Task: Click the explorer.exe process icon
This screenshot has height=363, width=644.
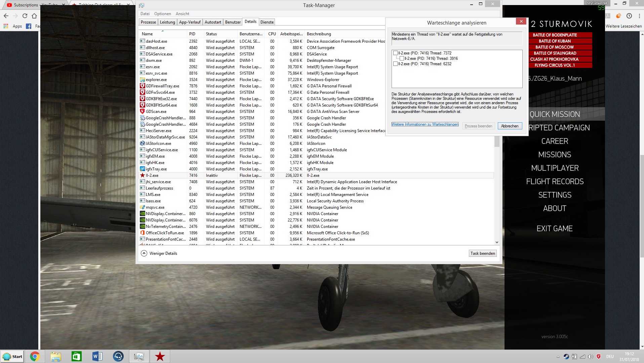Action: pos(143,80)
